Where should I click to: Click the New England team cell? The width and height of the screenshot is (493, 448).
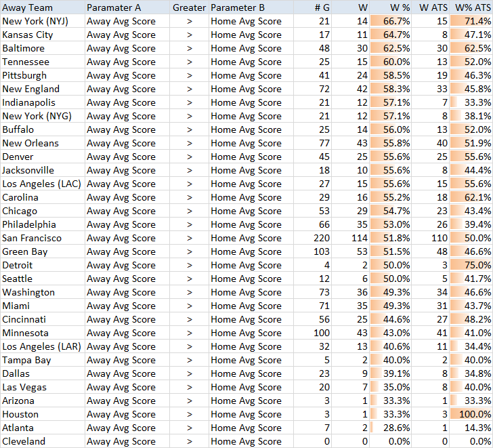coord(43,89)
